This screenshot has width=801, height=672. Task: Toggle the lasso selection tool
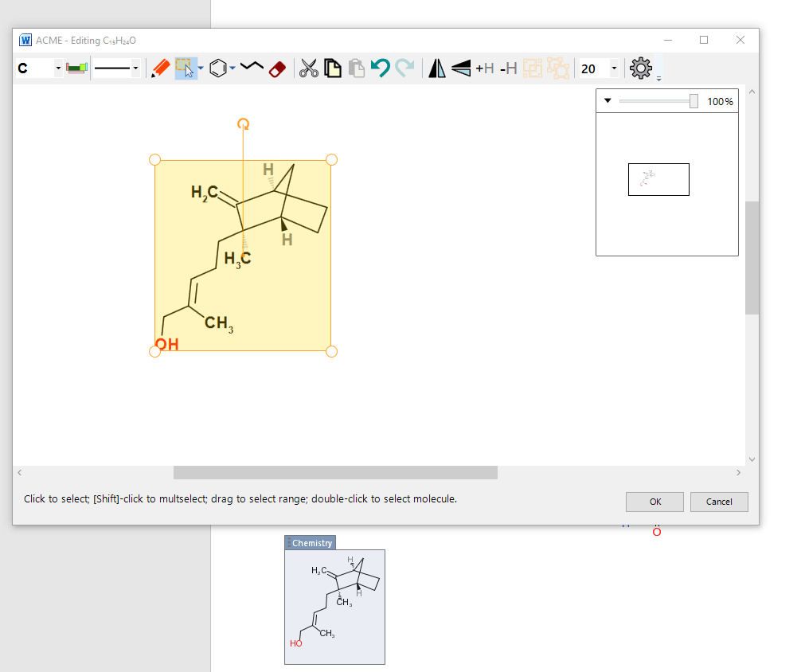click(185, 68)
